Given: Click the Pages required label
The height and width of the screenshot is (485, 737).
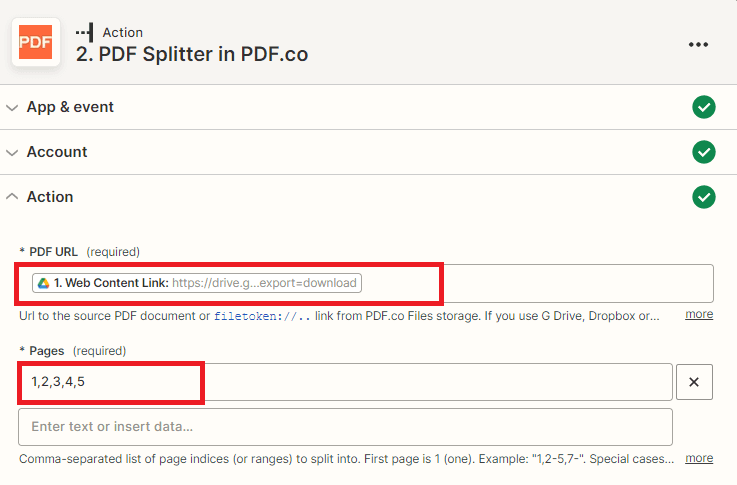Looking at the screenshot, I should click(x=73, y=351).
